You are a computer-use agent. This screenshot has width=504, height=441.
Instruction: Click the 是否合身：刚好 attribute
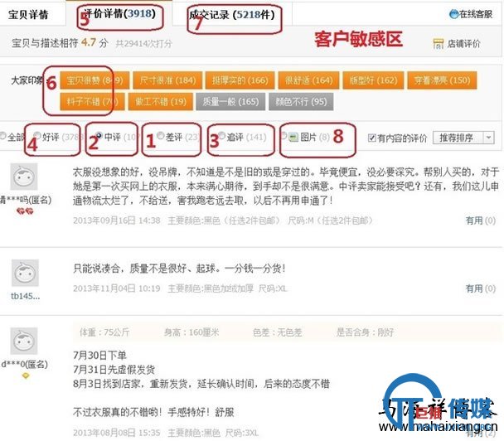click(x=365, y=332)
